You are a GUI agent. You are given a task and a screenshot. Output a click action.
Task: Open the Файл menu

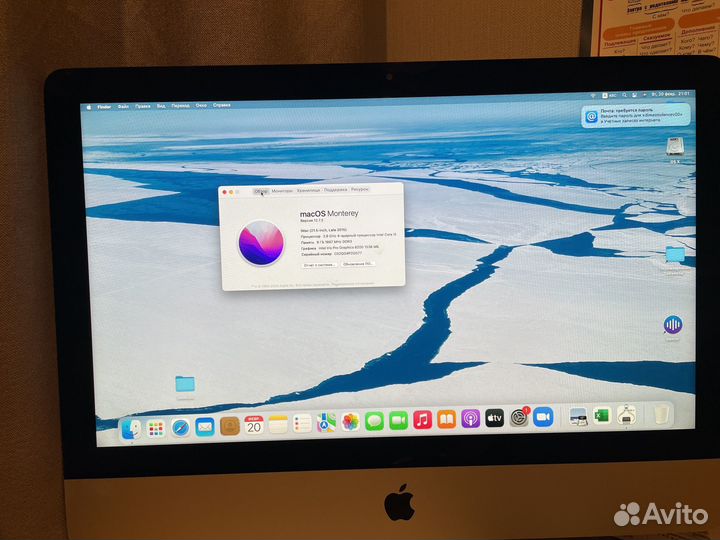(123, 107)
